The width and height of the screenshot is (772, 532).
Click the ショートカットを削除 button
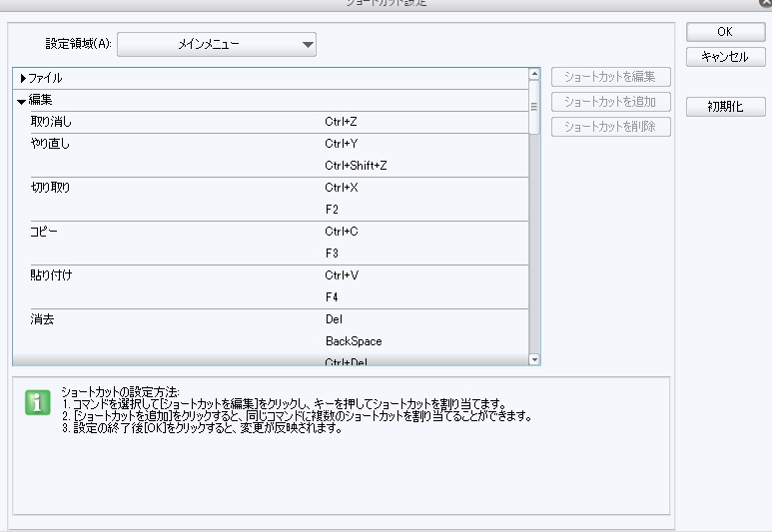click(610, 127)
